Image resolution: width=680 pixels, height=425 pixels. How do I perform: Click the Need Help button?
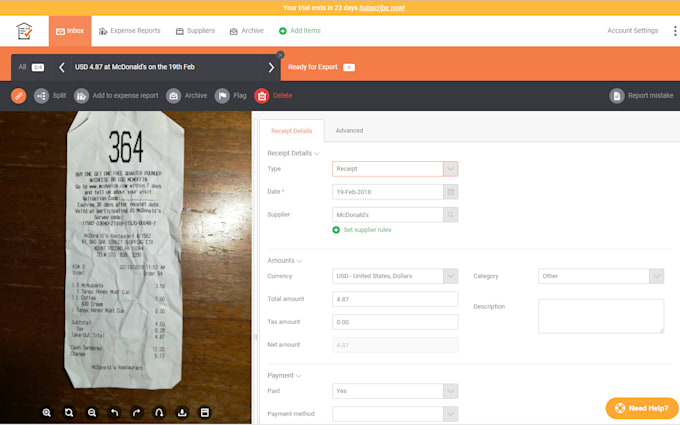pos(642,408)
